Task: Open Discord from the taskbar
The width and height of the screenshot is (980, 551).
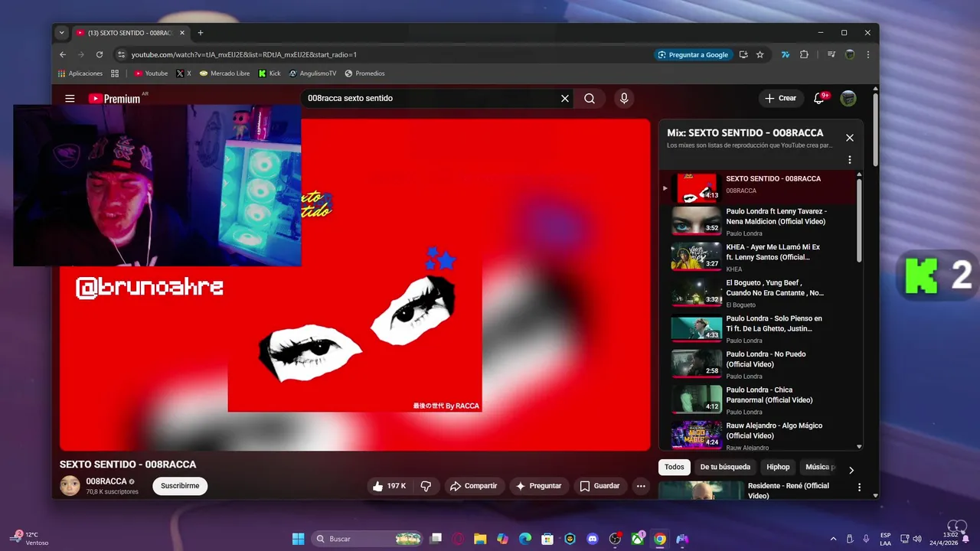Action: pyautogui.click(x=592, y=539)
